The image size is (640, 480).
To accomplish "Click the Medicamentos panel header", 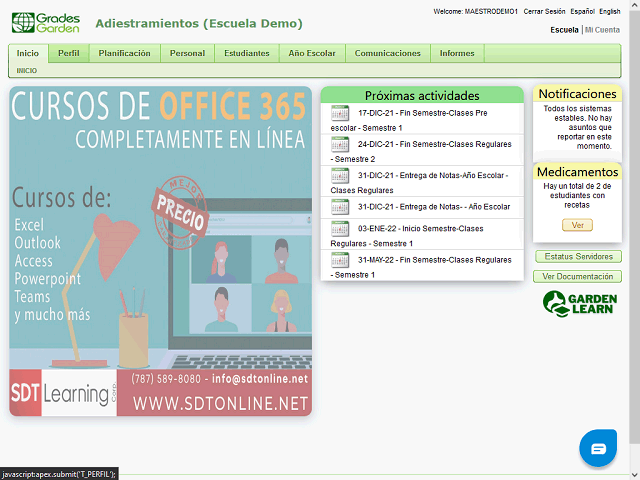I will coord(578,171).
